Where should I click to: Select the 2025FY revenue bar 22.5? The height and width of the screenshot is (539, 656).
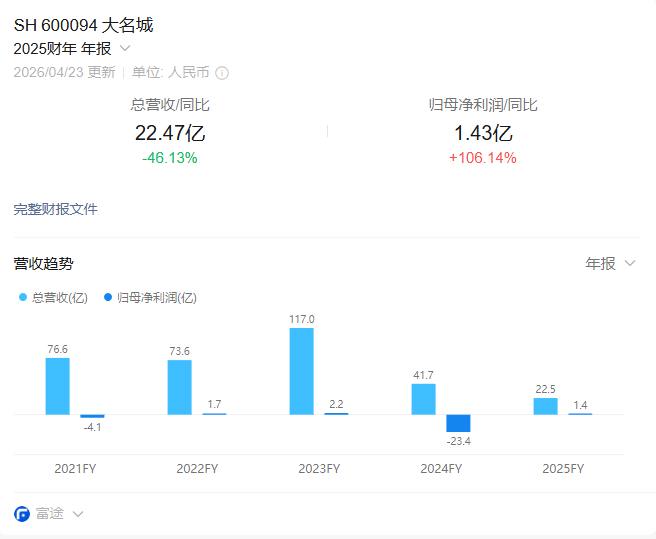[x=545, y=406]
